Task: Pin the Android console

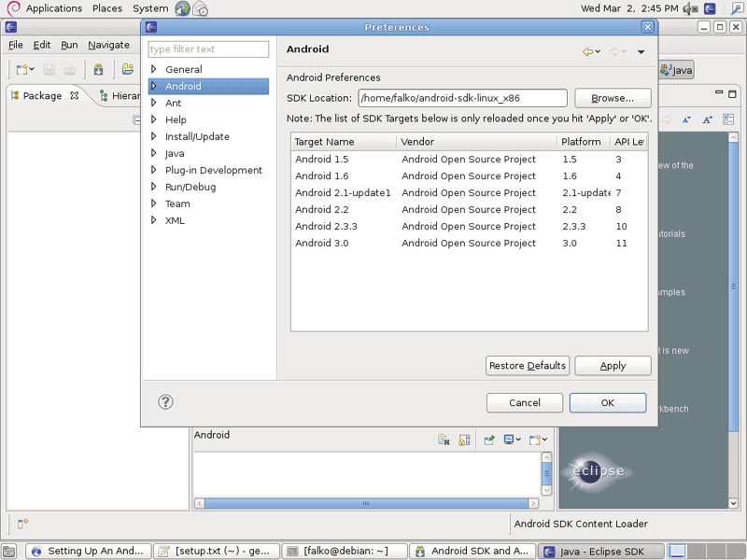Action: (x=489, y=440)
